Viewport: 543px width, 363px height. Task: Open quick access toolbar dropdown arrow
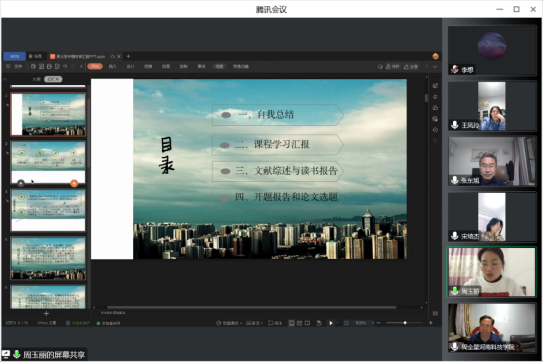tap(81, 66)
